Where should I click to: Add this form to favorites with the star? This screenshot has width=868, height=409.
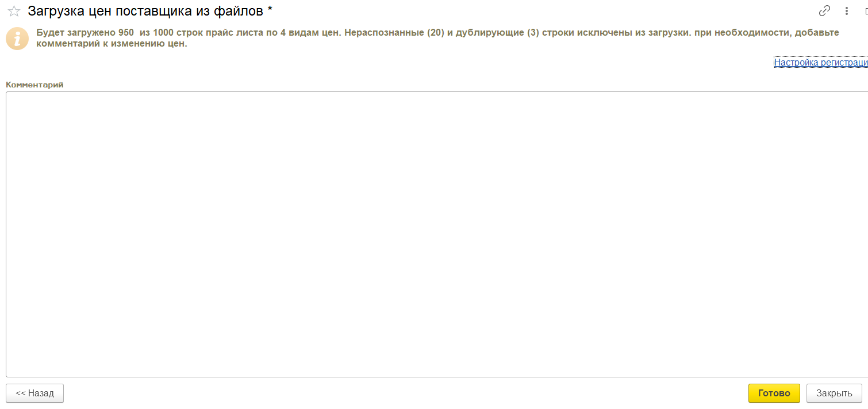tap(14, 11)
